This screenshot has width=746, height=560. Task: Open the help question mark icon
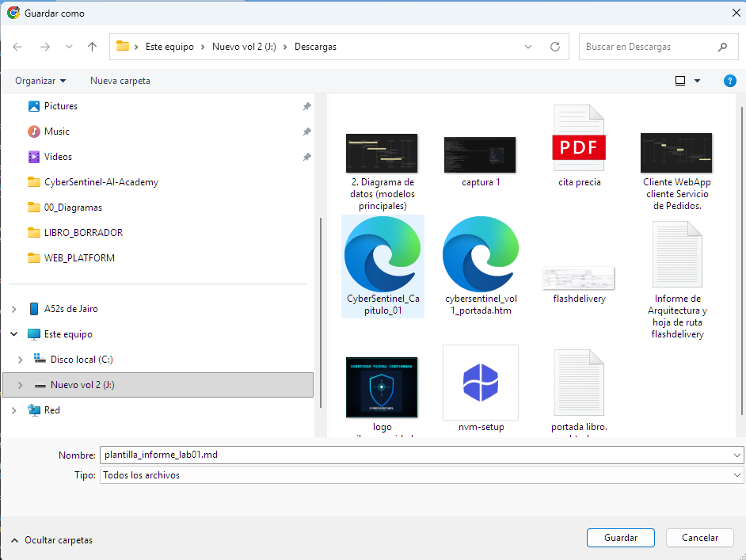point(730,81)
